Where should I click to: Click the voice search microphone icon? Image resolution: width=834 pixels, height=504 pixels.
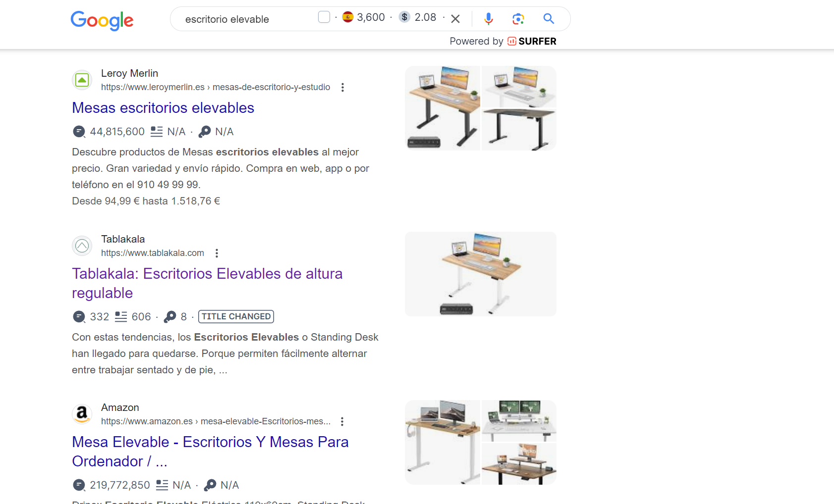pyautogui.click(x=489, y=19)
